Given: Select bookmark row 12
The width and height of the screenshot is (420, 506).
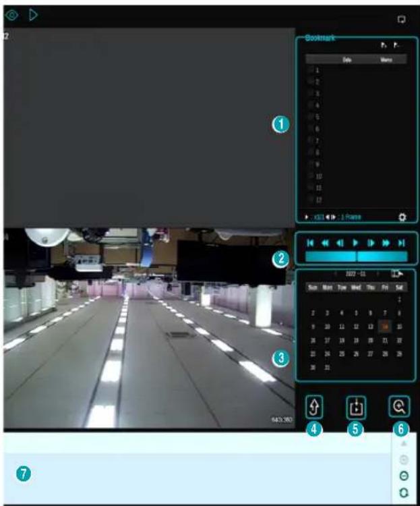Looking at the screenshot, I should coord(357,200).
